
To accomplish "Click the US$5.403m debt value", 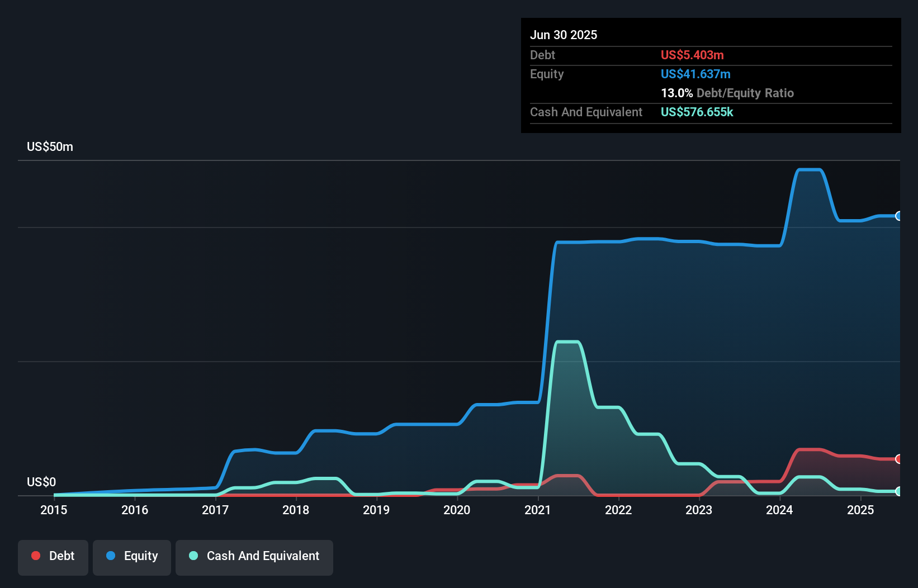I will coord(692,55).
